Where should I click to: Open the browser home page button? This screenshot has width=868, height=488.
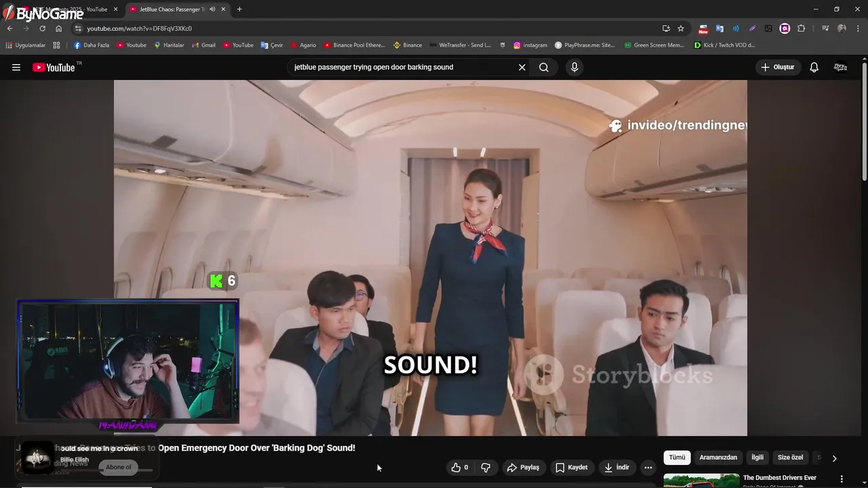(58, 28)
